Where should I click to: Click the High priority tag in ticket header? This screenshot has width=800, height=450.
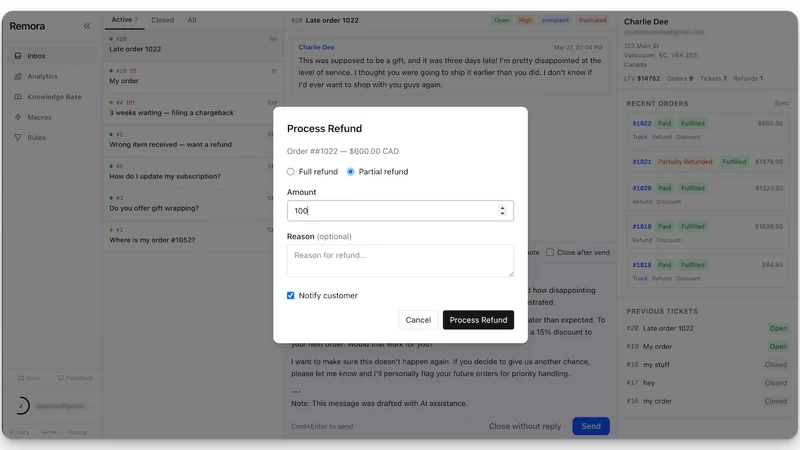(525, 20)
